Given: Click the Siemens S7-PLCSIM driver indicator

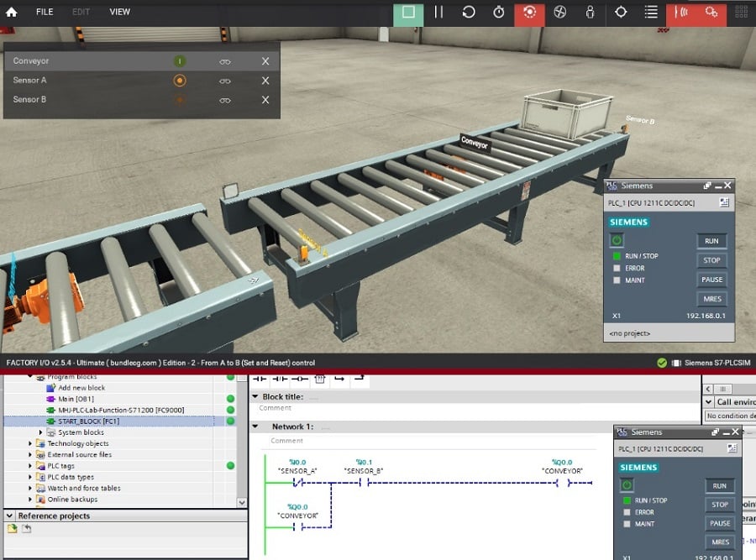Looking at the screenshot, I should [x=711, y=363].
